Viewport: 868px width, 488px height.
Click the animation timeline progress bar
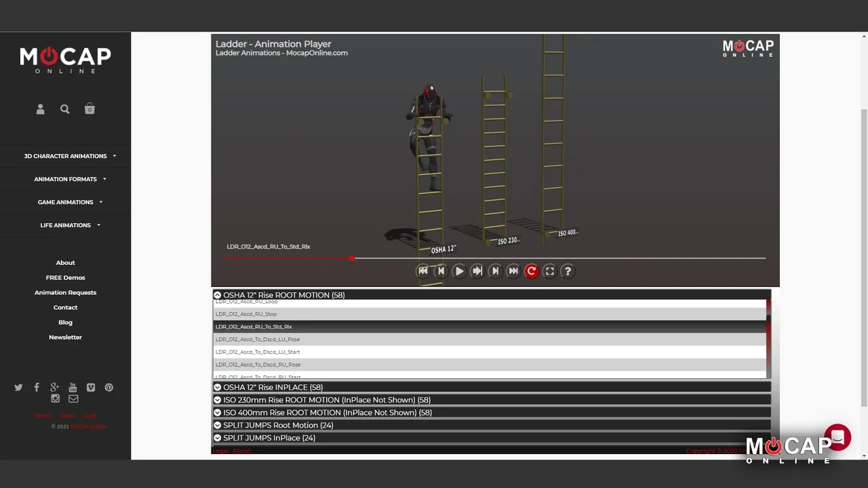[495, 258]
